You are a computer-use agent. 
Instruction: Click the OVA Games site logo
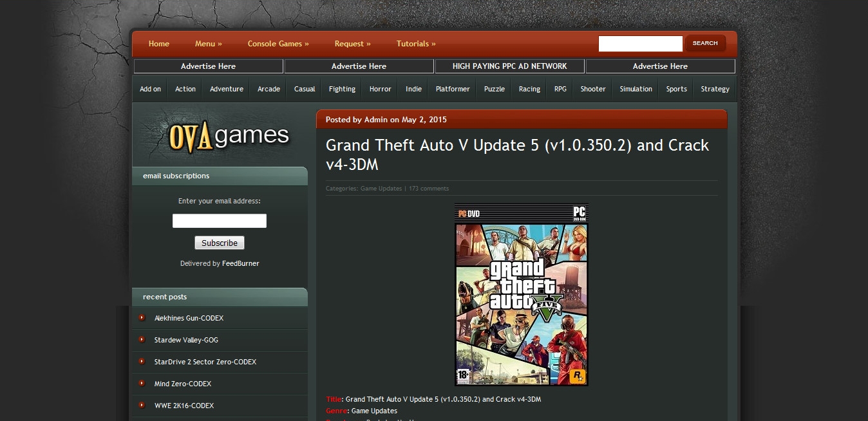click(x=228, y=135)
